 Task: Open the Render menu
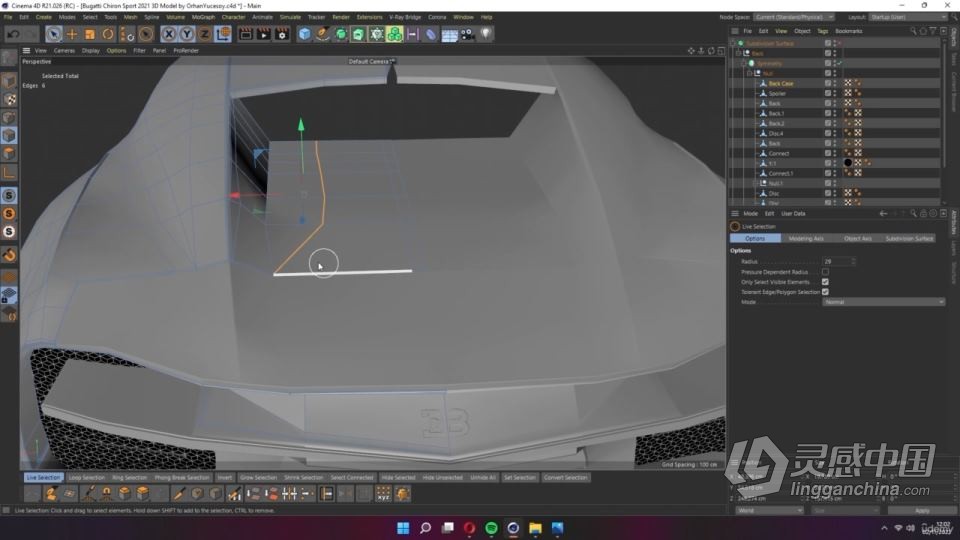341,17
